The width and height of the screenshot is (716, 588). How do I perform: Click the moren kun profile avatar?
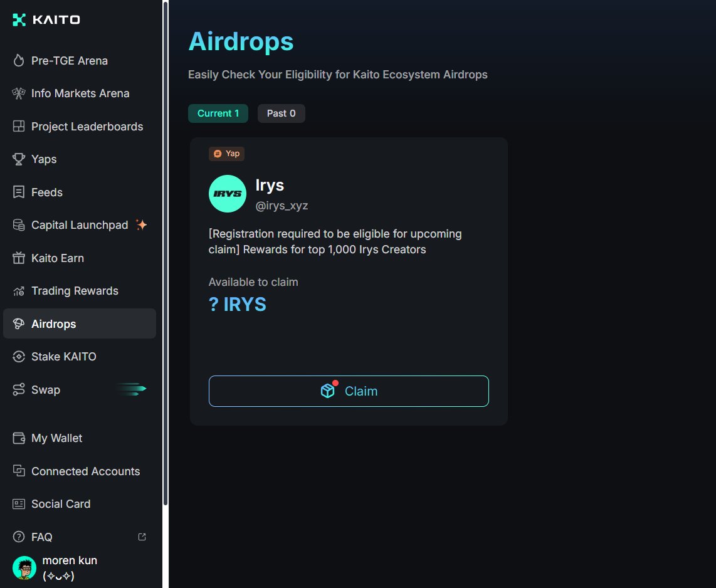pyautogui.click(x=24, y=568)
